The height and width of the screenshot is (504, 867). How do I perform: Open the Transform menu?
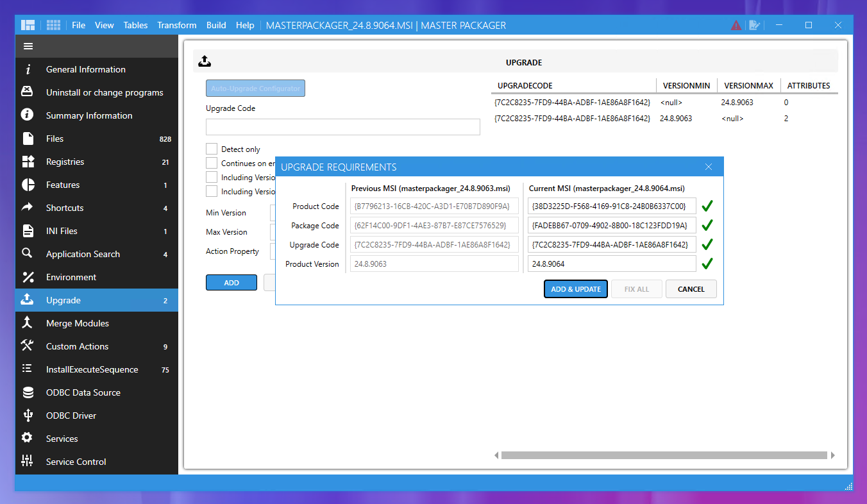tap(177, 25)
